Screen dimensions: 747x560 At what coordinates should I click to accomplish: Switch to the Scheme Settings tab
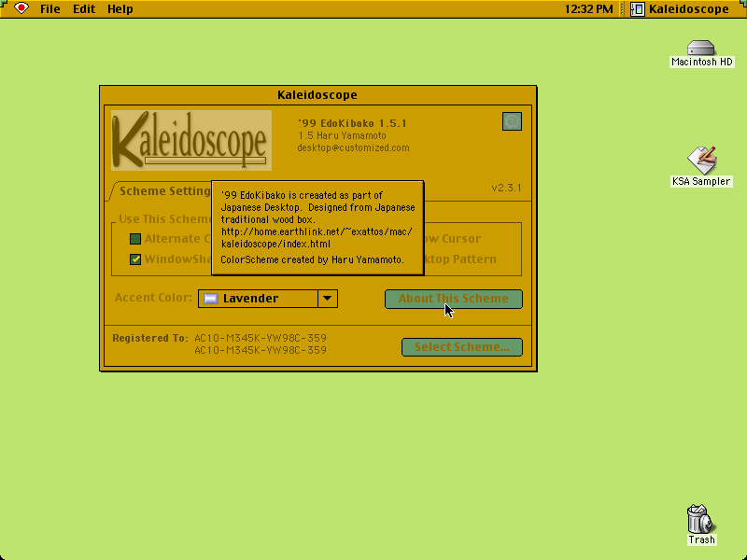tap(164, 191)
